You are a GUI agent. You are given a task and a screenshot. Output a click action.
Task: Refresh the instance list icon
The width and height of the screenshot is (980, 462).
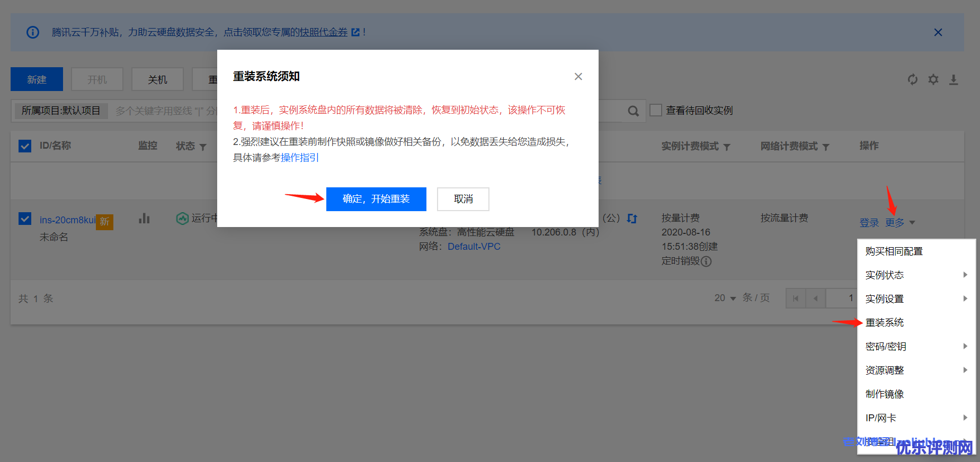(913, 79)
